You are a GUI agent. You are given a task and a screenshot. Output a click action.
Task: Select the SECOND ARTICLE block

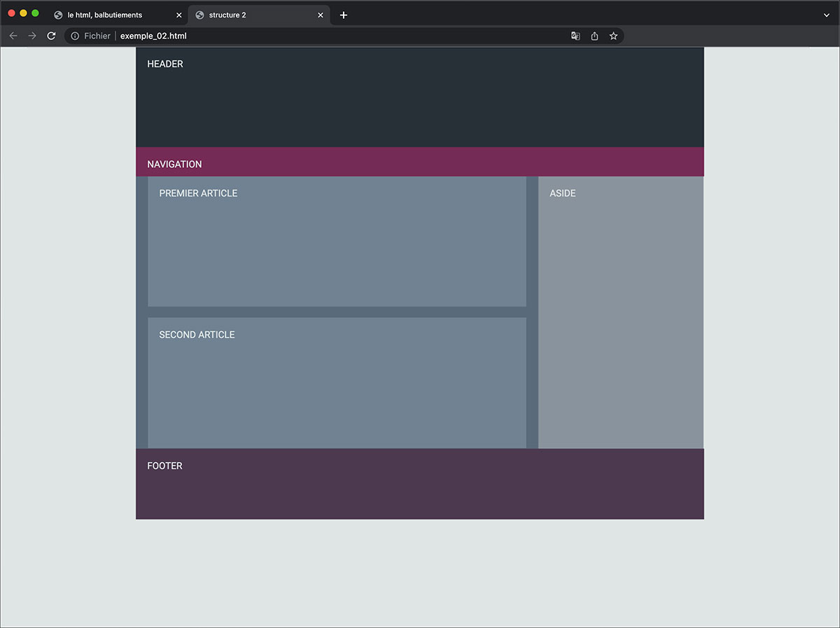(x=337, y=383)
